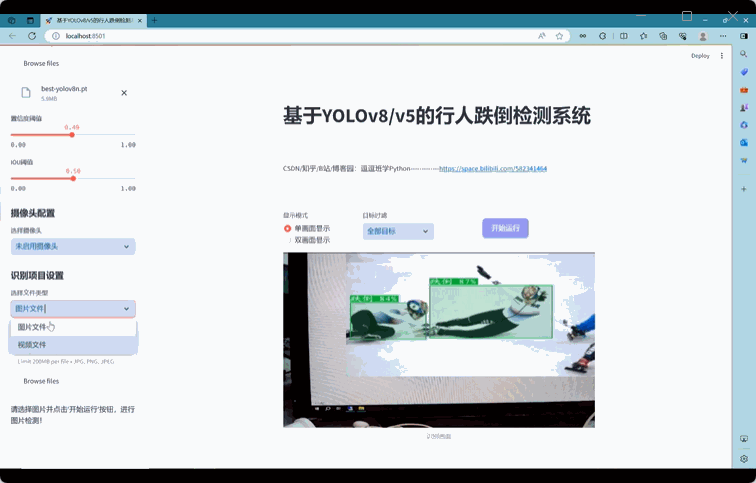Screen dimensions: 756x483
Task: Remove the uploaded best-yolov8n.pt file
Action: 124,93
